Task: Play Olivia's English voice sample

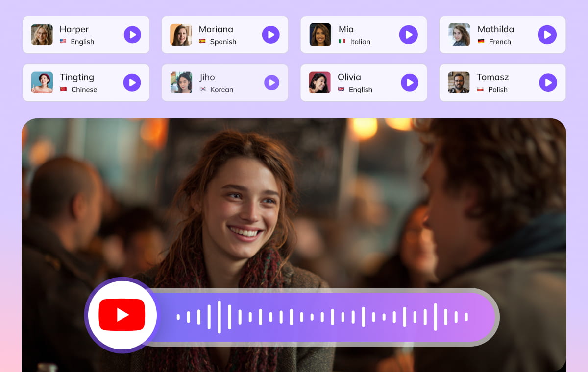Action: click(x=410, y=82)
